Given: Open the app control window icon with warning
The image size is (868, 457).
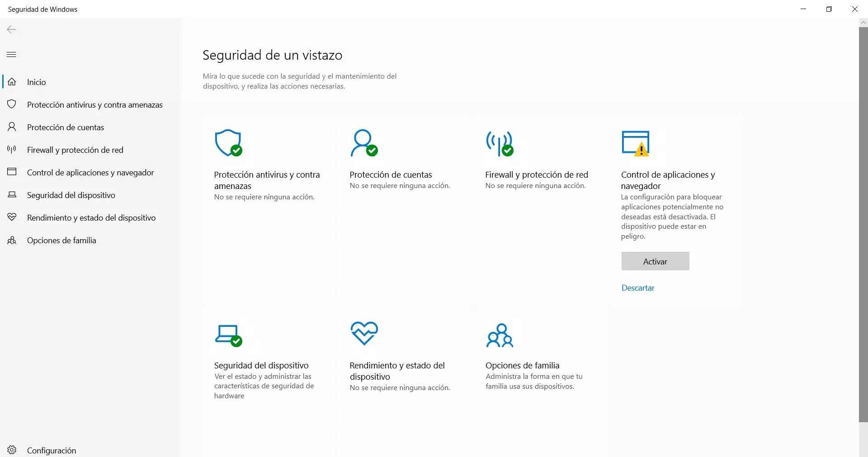Looking at the screenshot, I should (x=636, y=143).
